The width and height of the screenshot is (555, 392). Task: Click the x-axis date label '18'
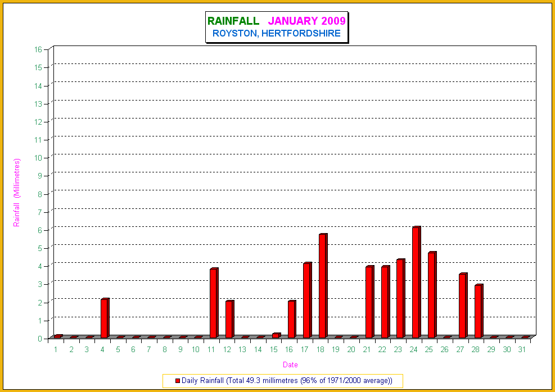[x=321, y=349]
